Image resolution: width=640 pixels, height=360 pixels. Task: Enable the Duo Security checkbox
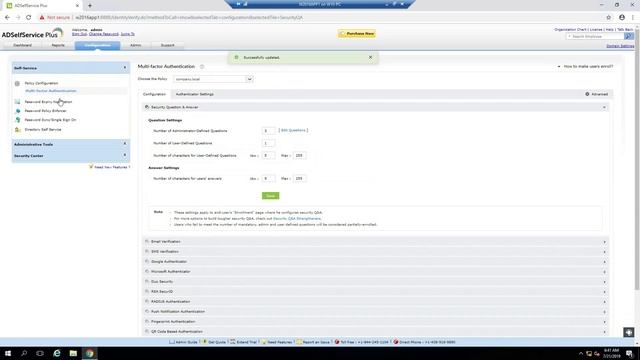point(147,282)
